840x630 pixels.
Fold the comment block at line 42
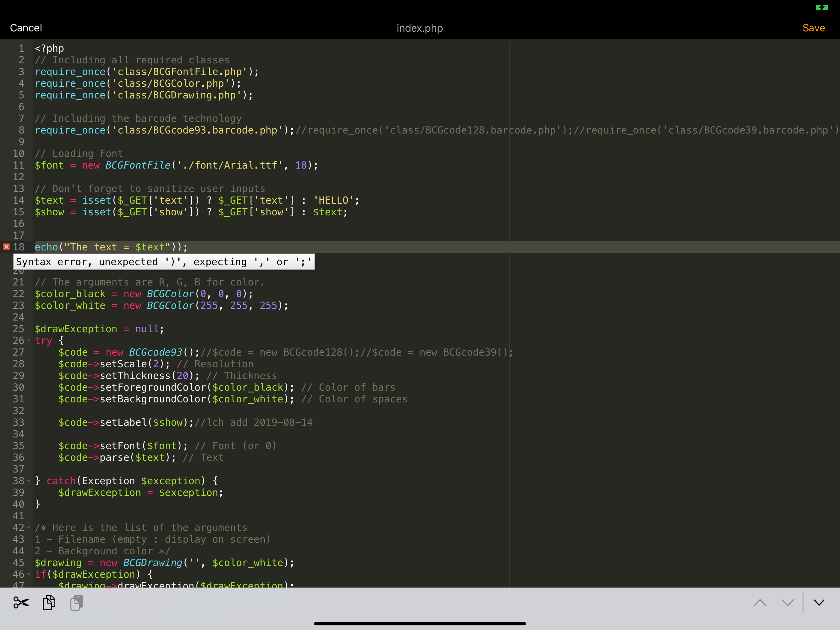tap(29, 527)
